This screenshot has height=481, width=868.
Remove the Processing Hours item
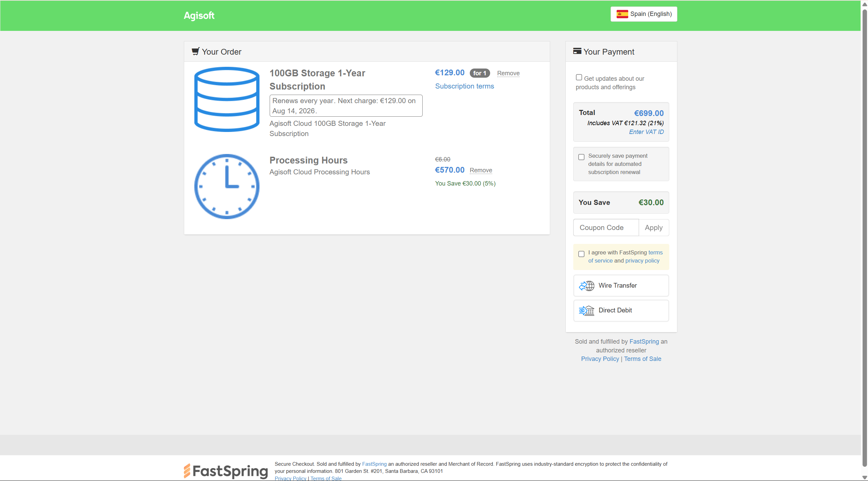(480, 170)
